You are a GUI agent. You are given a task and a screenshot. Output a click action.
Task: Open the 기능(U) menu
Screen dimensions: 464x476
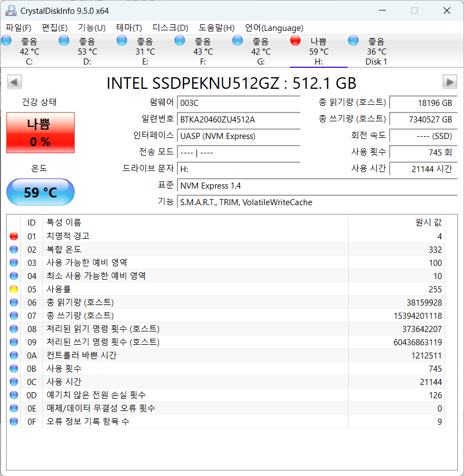coord(91,28)
